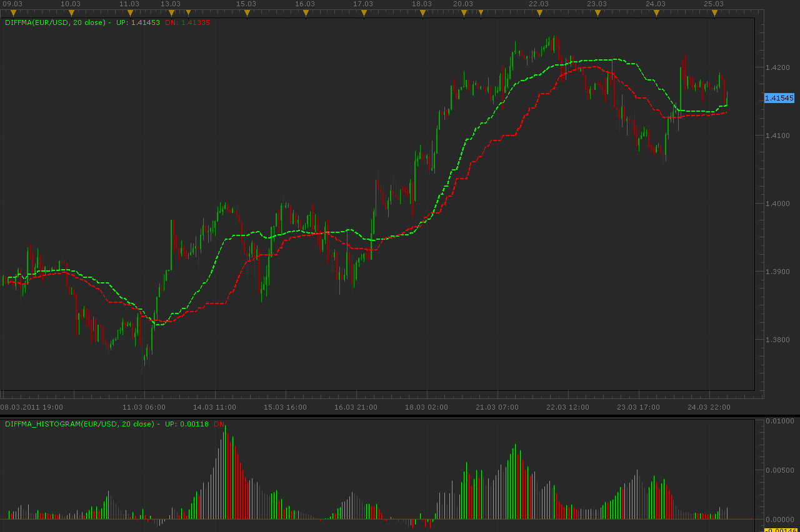The height and width of the screenshot is (532, 800).
Task: Click the 08.03.2011 19:00 time axis label
Action: pos(31,407)
